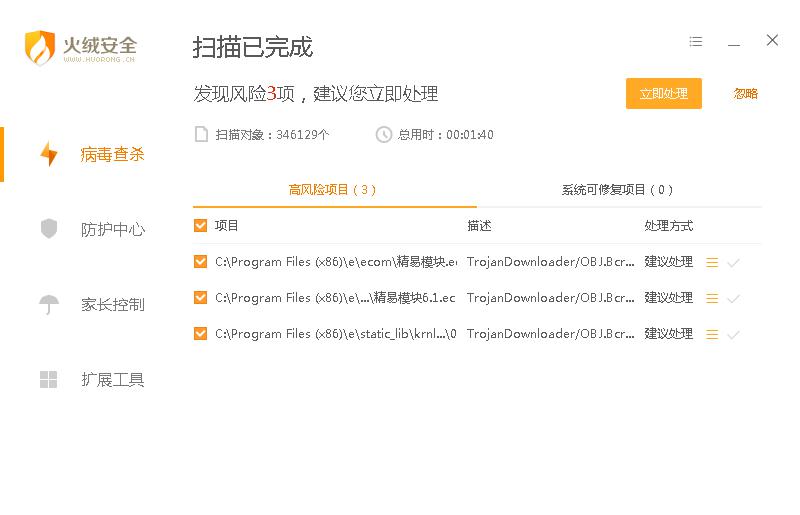Click 建议处理 for the first threat row
800x515 pixels.
point(668,262)
